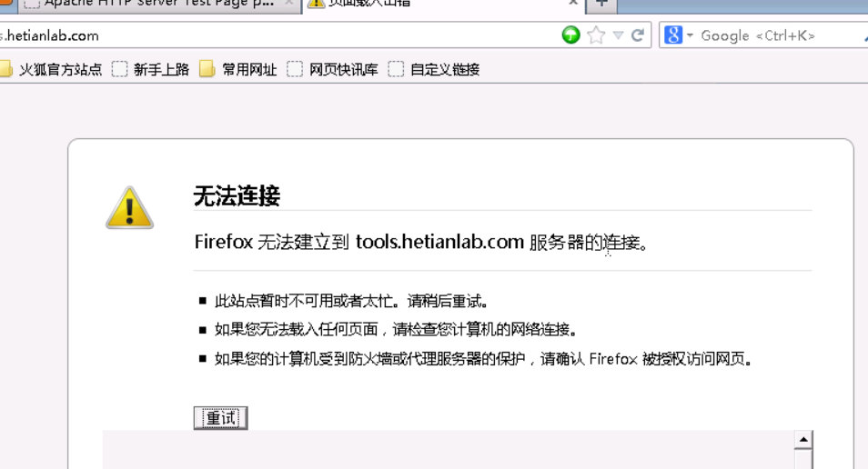Screen dimensions: 868x469
Task: Open the 自定义链接 bookmark
Action: 434,69
